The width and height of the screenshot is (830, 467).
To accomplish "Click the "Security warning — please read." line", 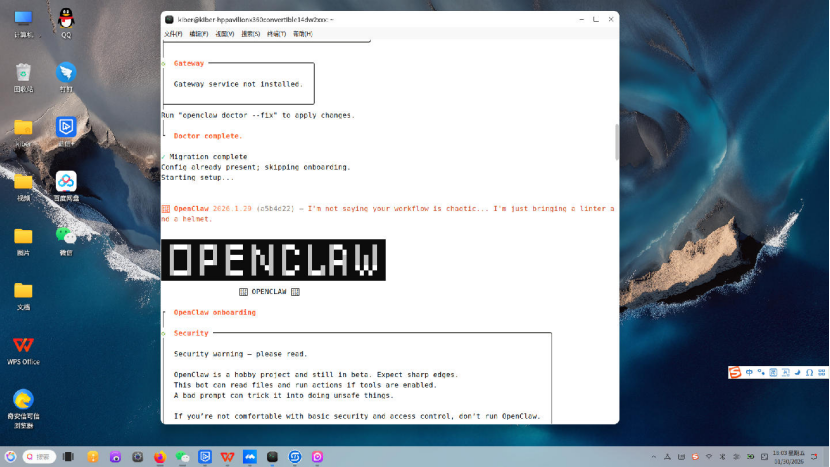I will 240,354.
